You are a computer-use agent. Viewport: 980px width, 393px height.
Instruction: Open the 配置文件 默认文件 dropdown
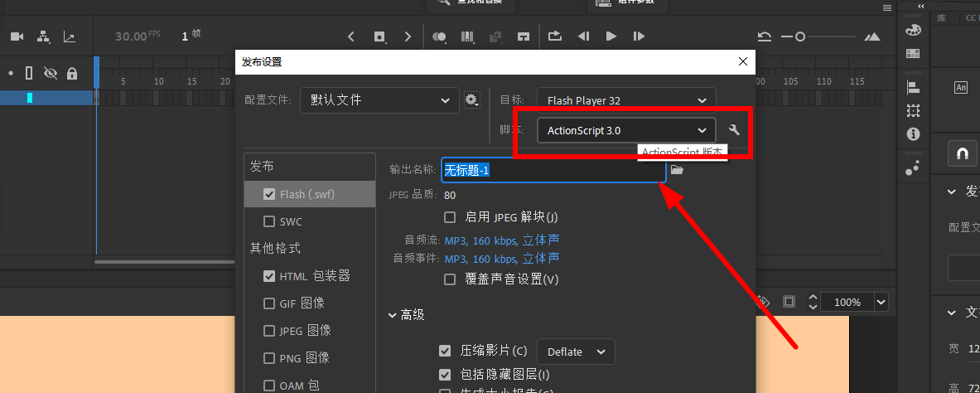tap(378, 100)
